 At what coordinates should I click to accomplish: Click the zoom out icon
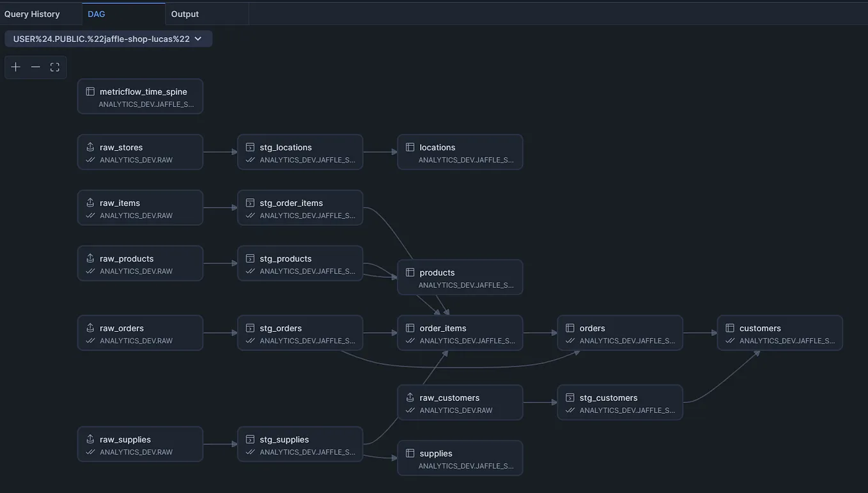35,67
